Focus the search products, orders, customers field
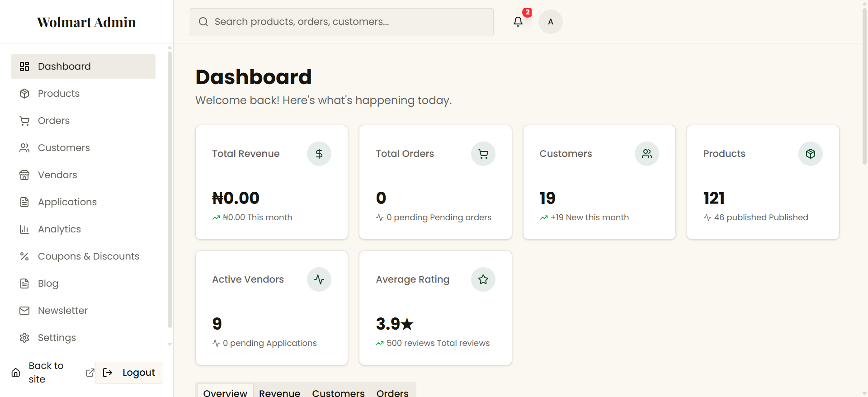The image size is (868, 397). coord(342,22)
